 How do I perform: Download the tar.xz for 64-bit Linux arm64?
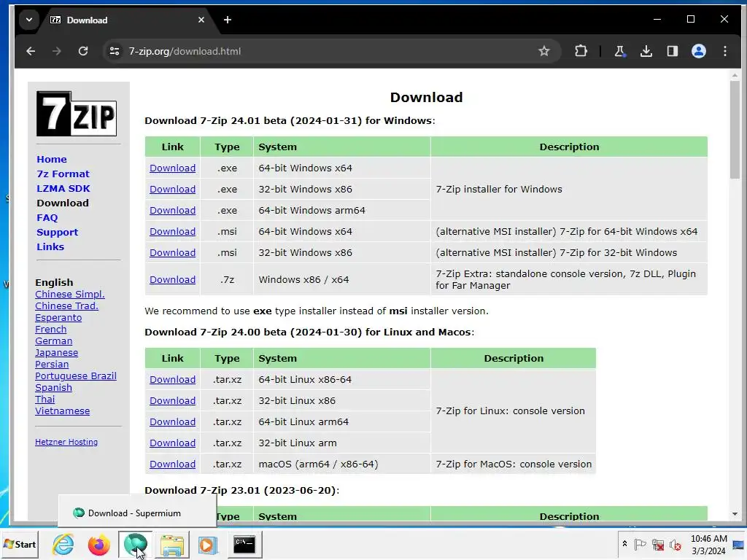coord(172,422)
